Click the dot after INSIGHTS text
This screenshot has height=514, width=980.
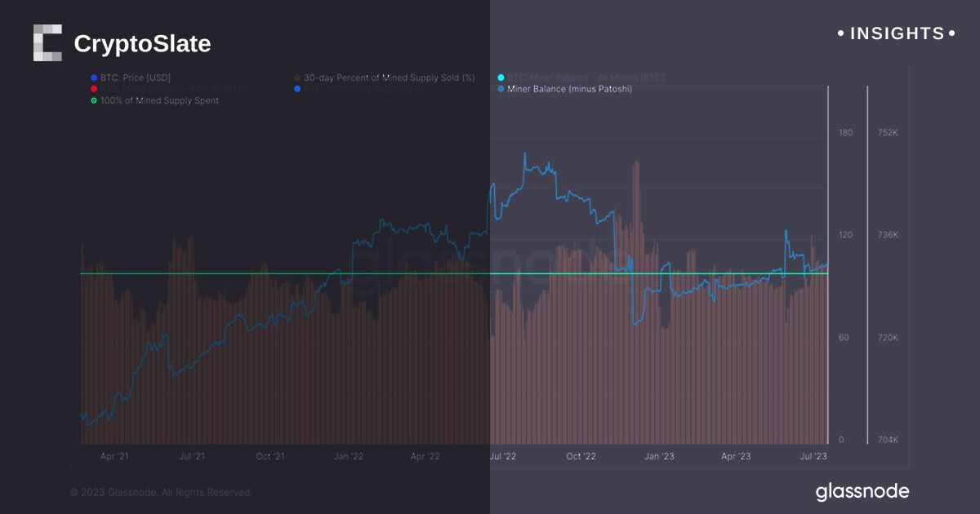(x=951, y=33)
